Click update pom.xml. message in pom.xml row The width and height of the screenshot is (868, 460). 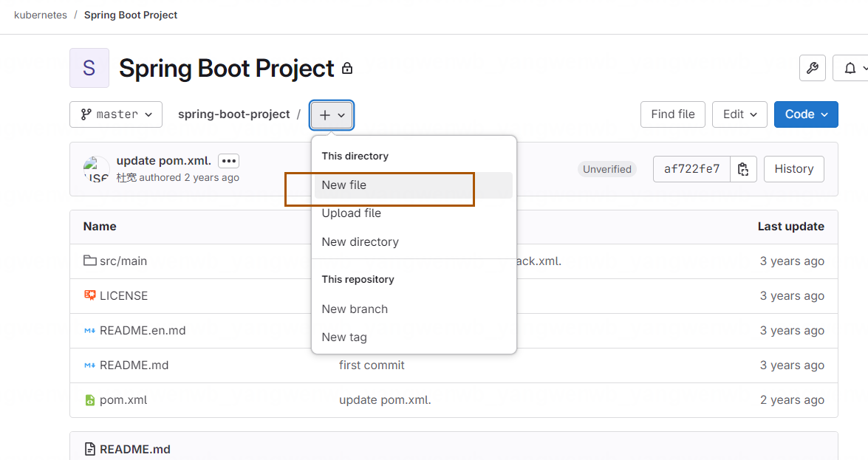click(386, 399)
